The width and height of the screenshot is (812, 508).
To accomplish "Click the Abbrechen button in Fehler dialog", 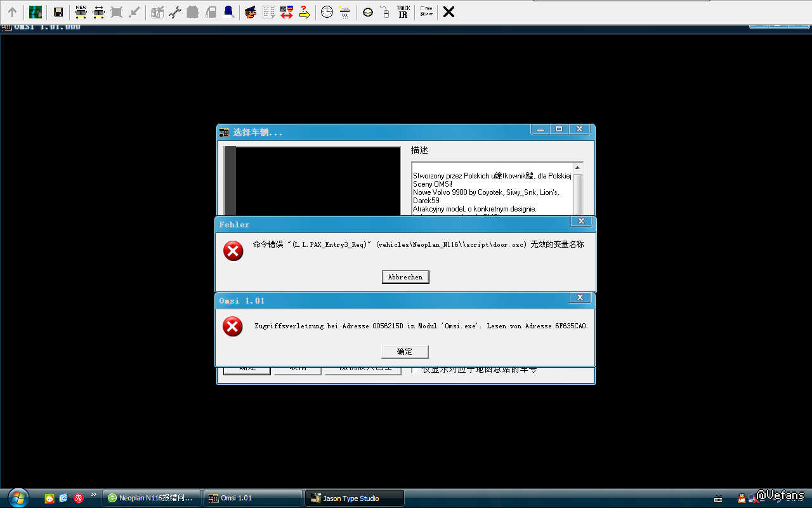I will click(405, 277).
